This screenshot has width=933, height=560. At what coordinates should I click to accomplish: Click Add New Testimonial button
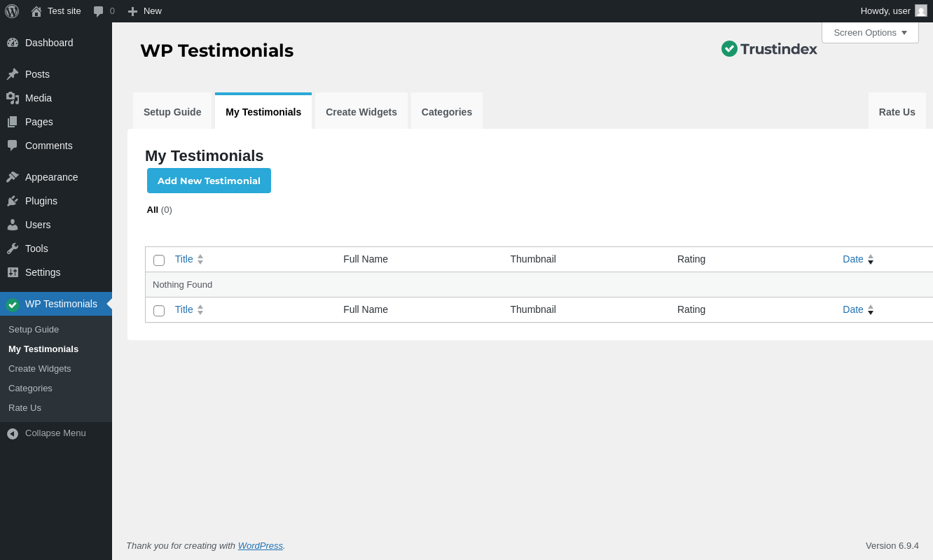[x=209, y=181]
